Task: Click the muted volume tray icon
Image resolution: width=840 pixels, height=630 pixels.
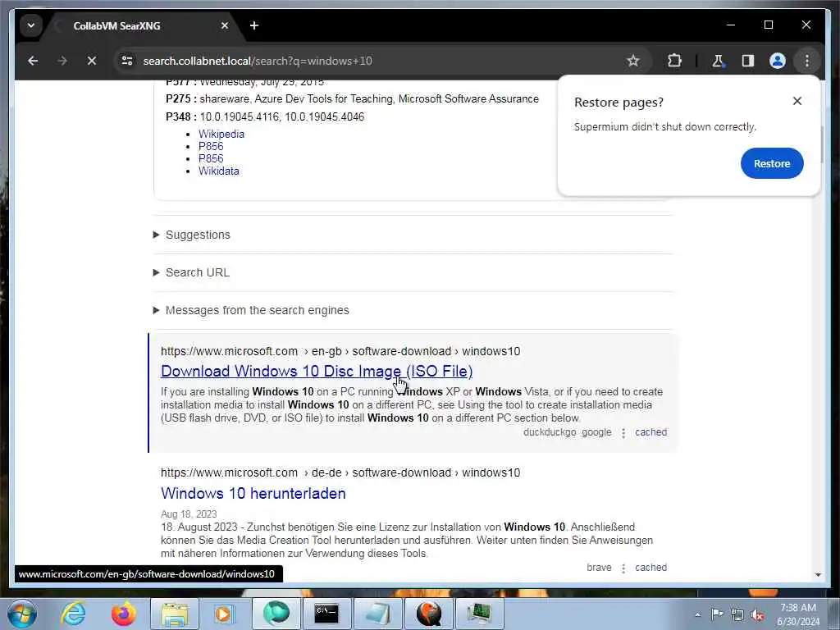Action: point(757,614)
